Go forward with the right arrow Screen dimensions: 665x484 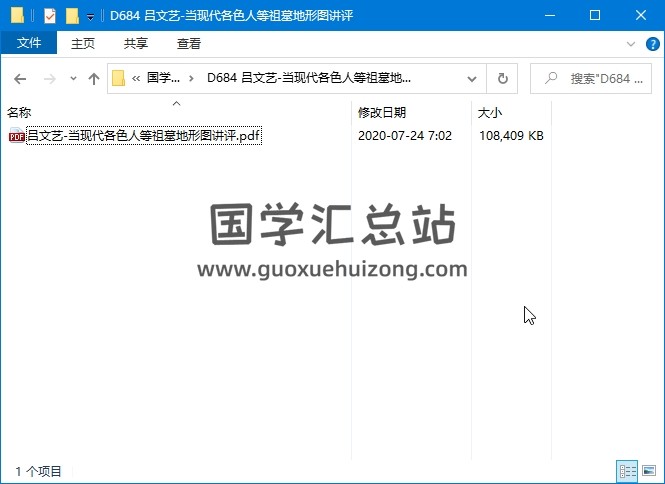pos(50,78)
